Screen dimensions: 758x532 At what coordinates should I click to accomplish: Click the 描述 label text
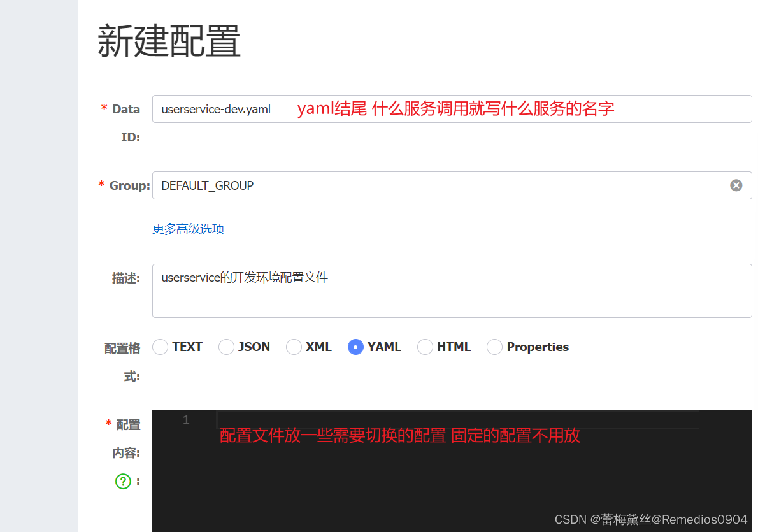tap(125, 278)
